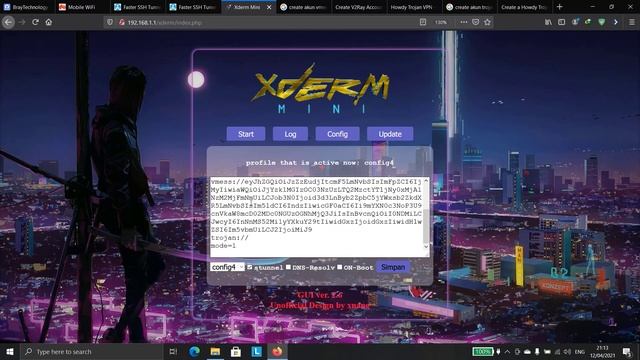Open the green shield extension

pyautogui.click(x=602, y=22)
